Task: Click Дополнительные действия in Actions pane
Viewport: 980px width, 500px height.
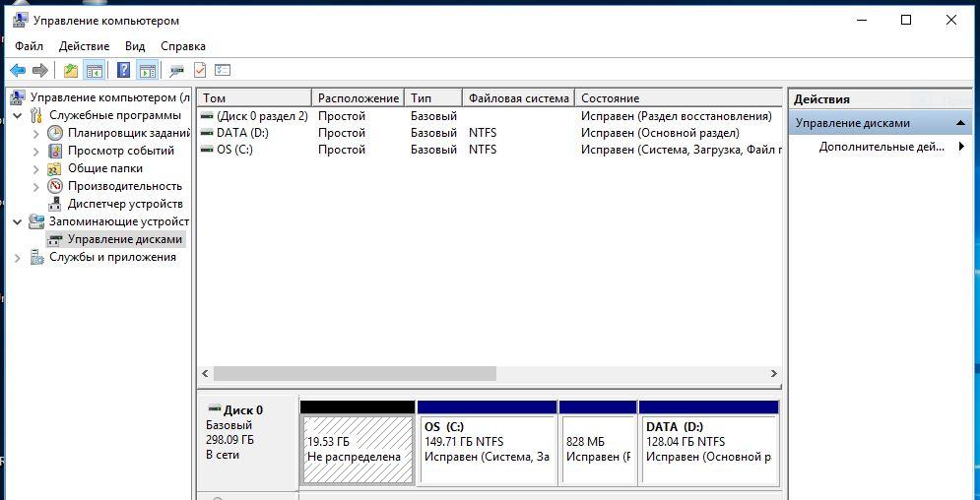Action: (x=882, y=148)
